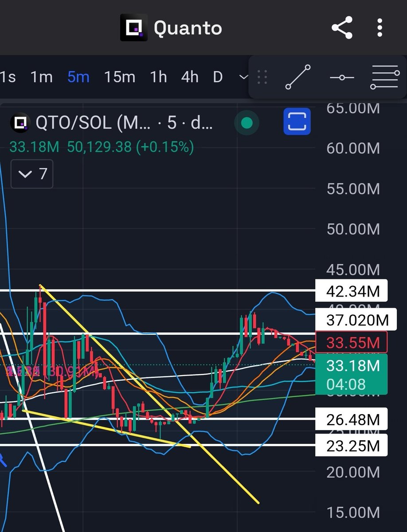The height and width of the screenshot is (532, 407).
Task: Switch to the 4h timeframe
Action: point(190,77)
